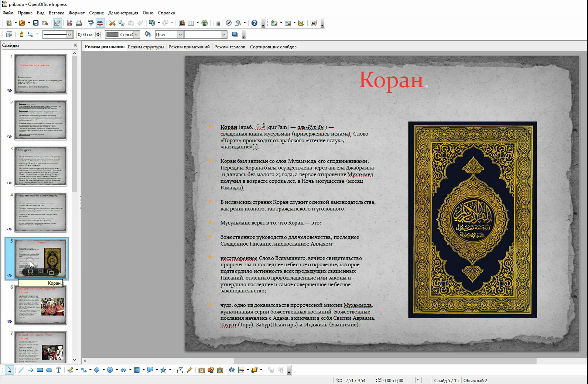The width and height of the screenshot is (588, 384).
Task: Click the Edit points tool
Action: (x=180, y=370)
